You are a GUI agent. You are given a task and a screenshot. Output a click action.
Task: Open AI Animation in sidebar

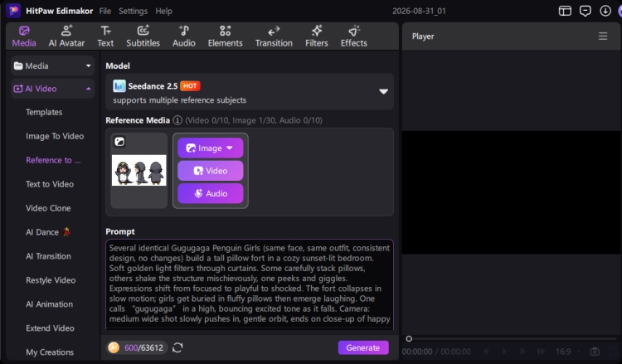(49, 304)
